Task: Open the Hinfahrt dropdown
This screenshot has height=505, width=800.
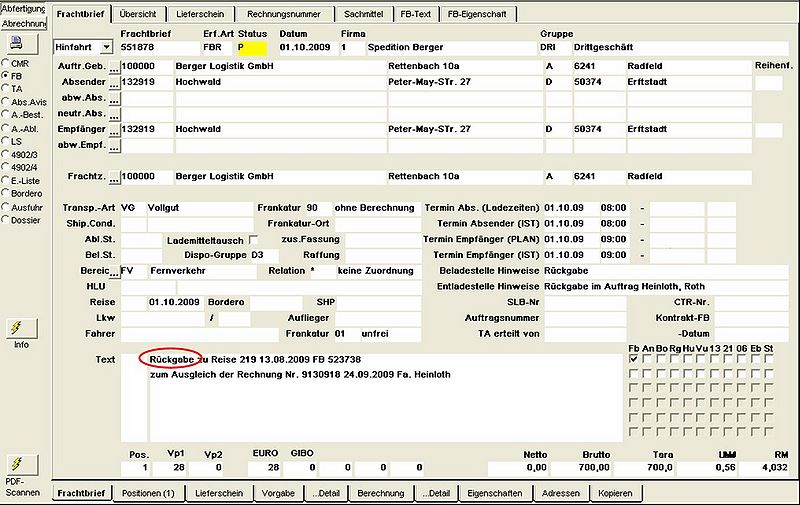Action: (106, 47)
